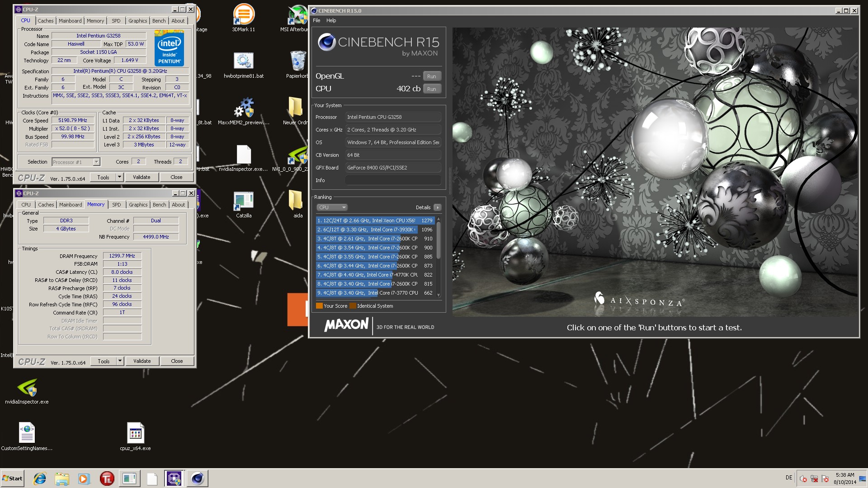The width and height of the screenshot is (868, 488).
Task: Click the Info input field in Cinebench
Action: (393, 180)
